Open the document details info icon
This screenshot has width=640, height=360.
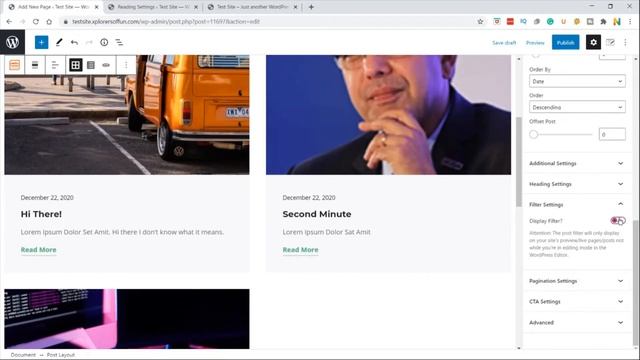pyautogui.click(x=104, y=42)
